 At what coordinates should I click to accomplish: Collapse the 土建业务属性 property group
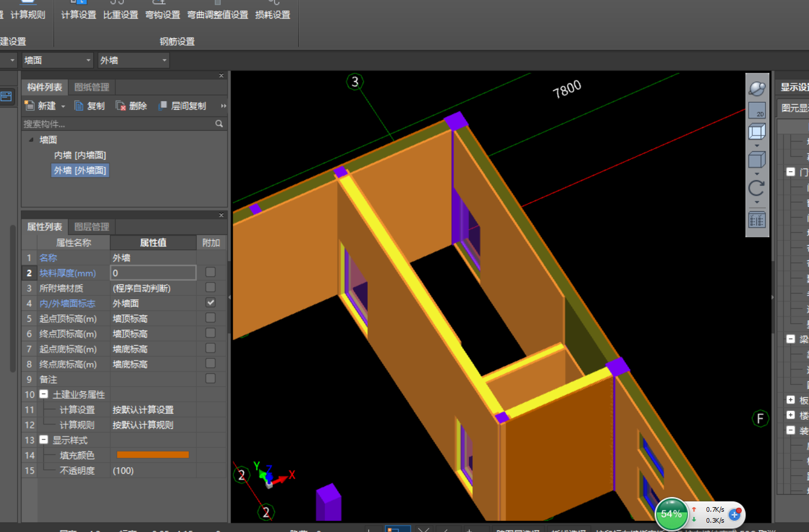(43, 394)
